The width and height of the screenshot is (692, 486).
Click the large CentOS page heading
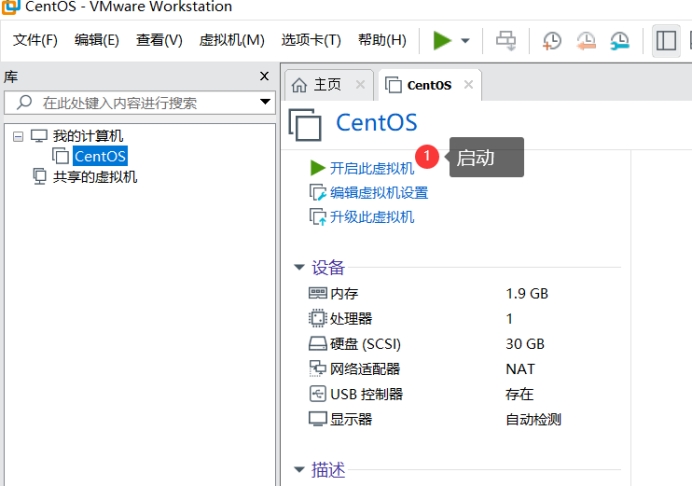coord(376,123)
